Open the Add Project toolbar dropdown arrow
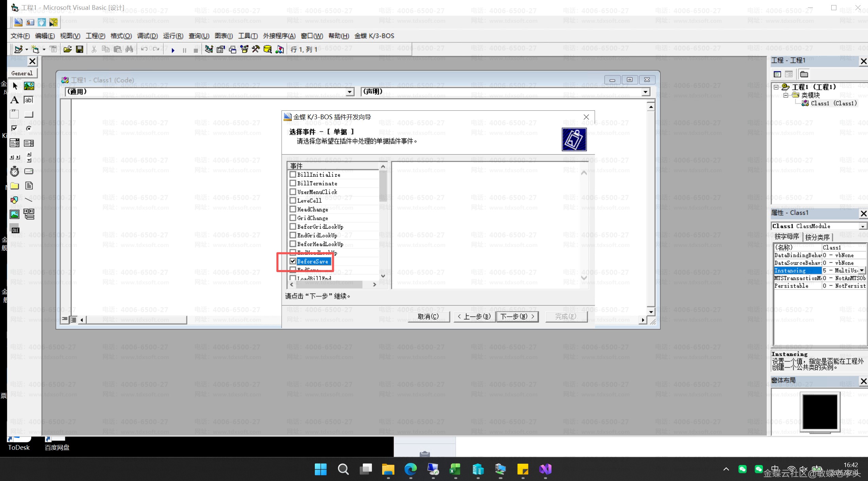The image size is (868, 481). (x=27, y=50)
